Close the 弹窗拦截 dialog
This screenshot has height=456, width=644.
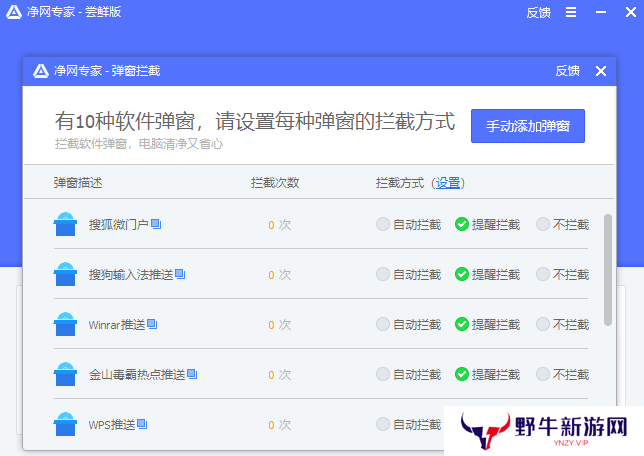pyautogui.click(x=601, y=71)
